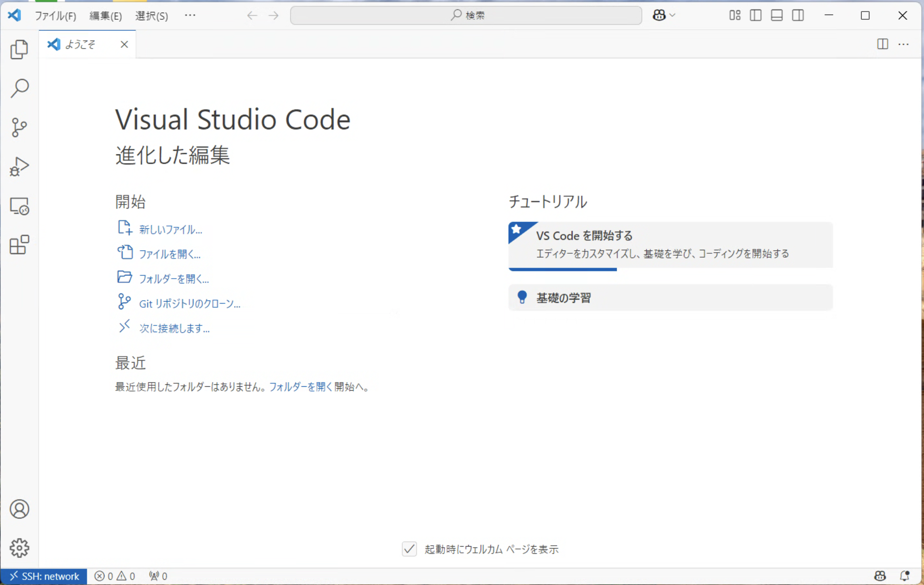Select the ようこそ tab
The width and height of the screenshot is (924, 585).
pyautogui.click(x=87, y=44)
